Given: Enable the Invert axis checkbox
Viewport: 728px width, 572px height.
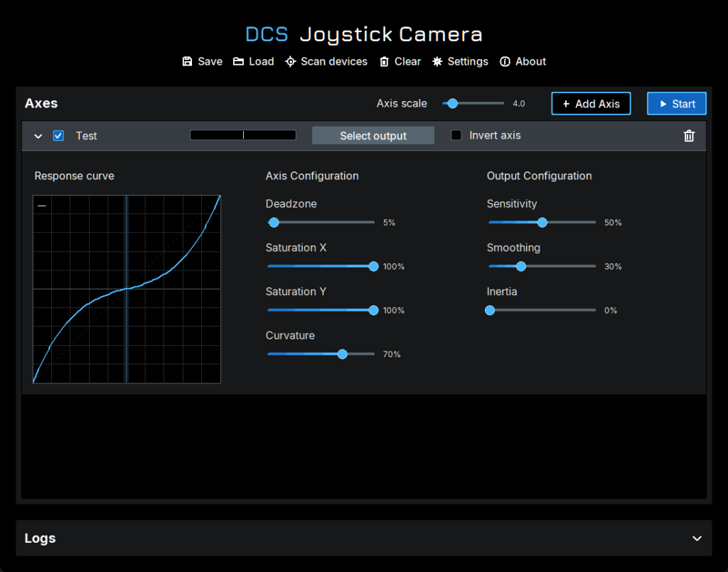Looking at the screenshot, I should tap(456, 135).
